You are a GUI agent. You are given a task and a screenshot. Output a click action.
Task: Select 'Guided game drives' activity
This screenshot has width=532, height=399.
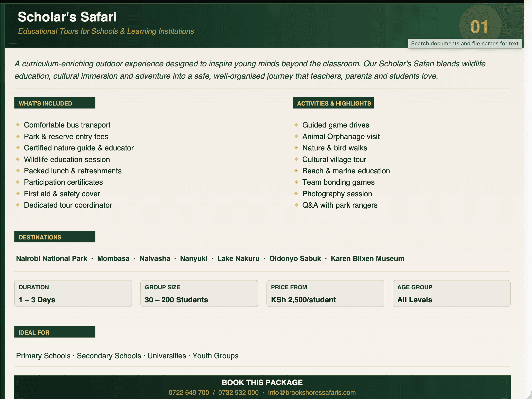(336, 125)
